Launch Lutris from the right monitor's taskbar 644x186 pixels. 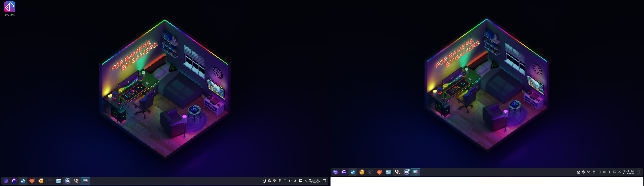point(362,172)
